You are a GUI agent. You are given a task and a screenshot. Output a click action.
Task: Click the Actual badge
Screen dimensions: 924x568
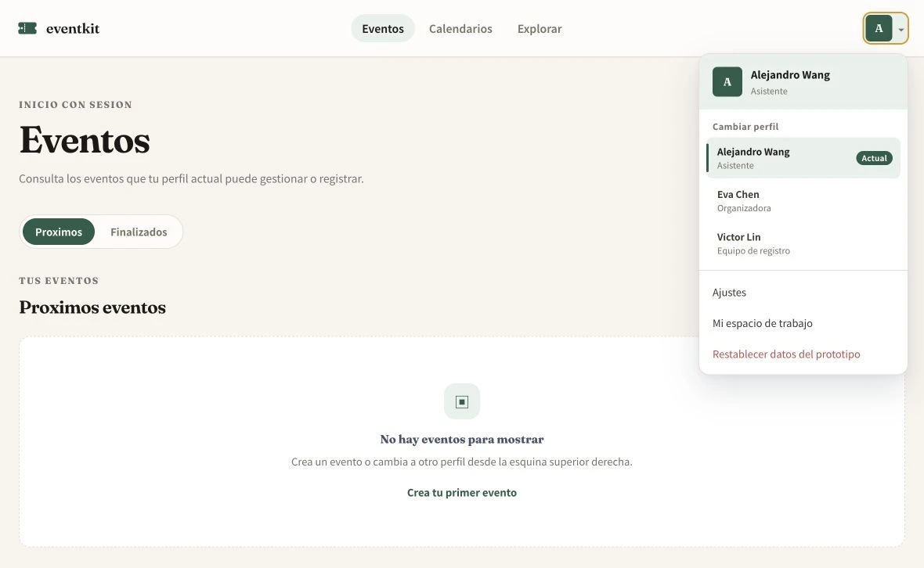click(x=874, y=158)
